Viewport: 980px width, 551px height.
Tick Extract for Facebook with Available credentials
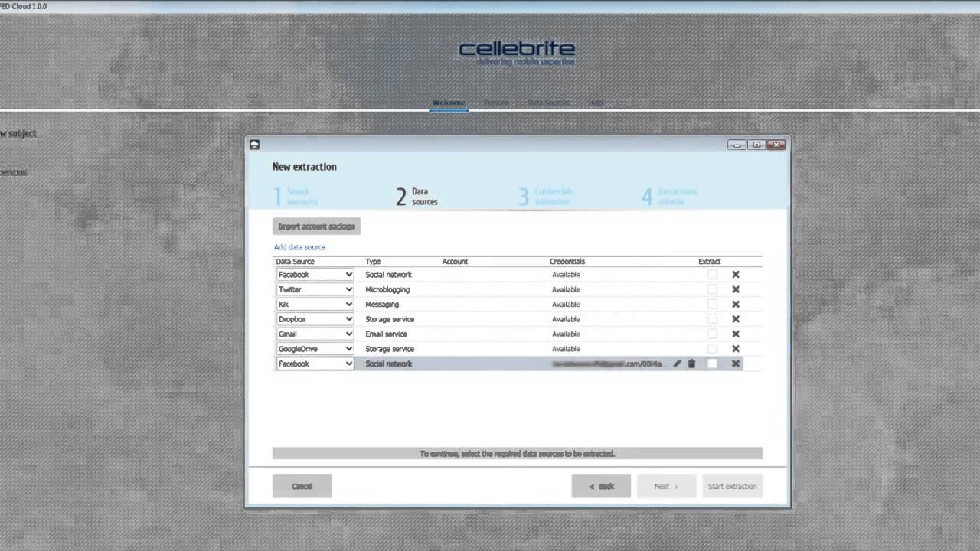[x=712, y=275]
